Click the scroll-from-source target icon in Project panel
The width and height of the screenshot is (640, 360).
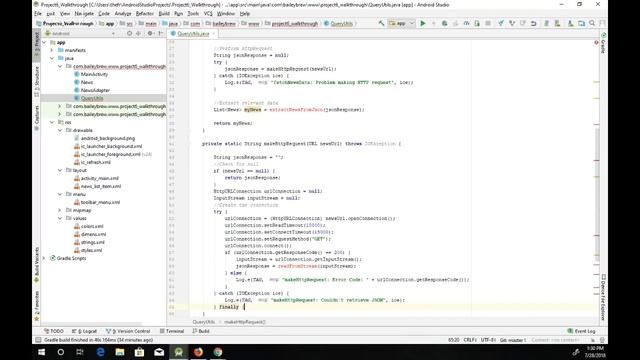[x=129, y=33]
